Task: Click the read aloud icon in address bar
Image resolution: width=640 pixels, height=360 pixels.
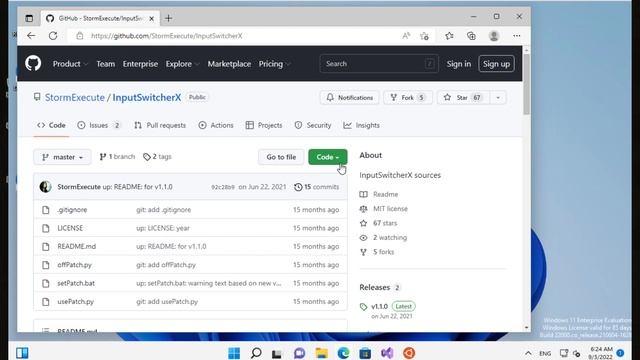Action: point(406,36)
